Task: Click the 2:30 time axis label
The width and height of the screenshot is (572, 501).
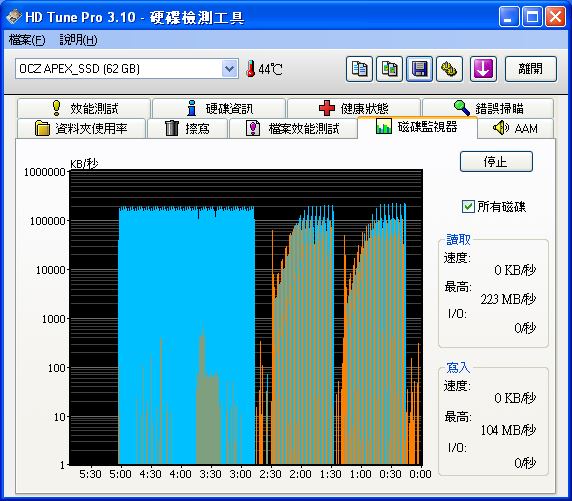Action: [x=270, y=474]
